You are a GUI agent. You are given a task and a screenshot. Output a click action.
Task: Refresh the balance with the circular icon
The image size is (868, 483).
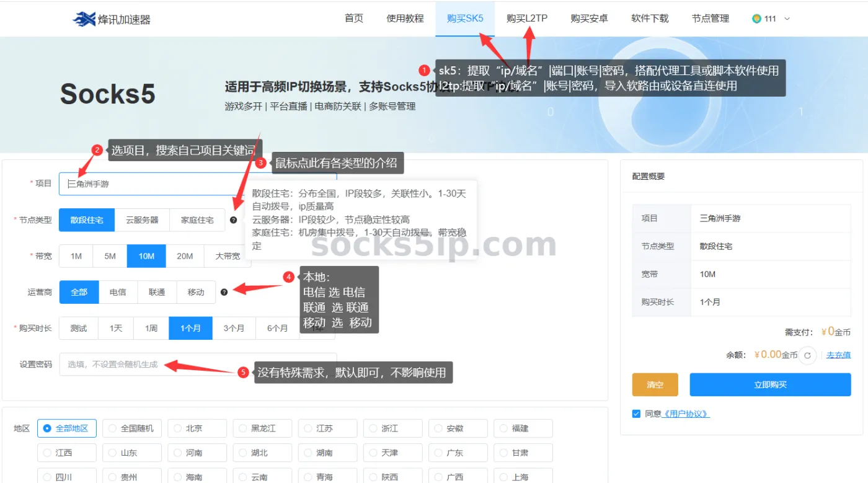point(807,355)
